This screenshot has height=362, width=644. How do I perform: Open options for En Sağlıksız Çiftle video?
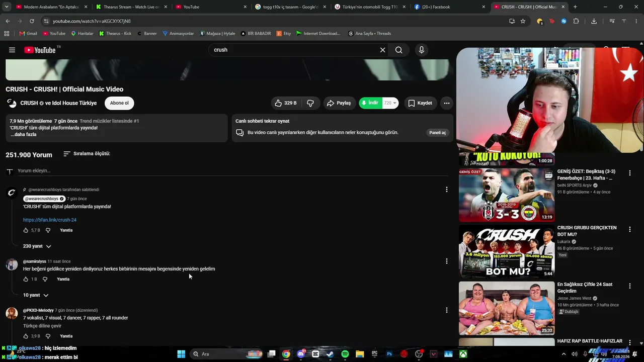point(629,286)
